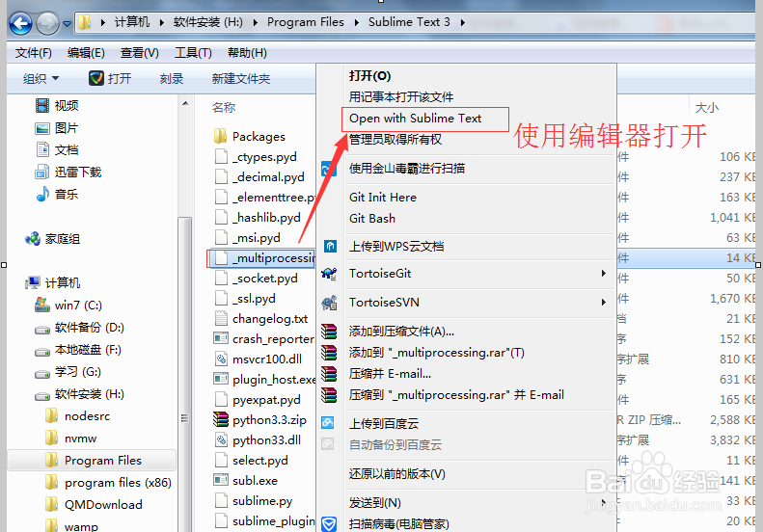Select Program Files folder in tree
763x532 pixels.
[x=93, y=460]
